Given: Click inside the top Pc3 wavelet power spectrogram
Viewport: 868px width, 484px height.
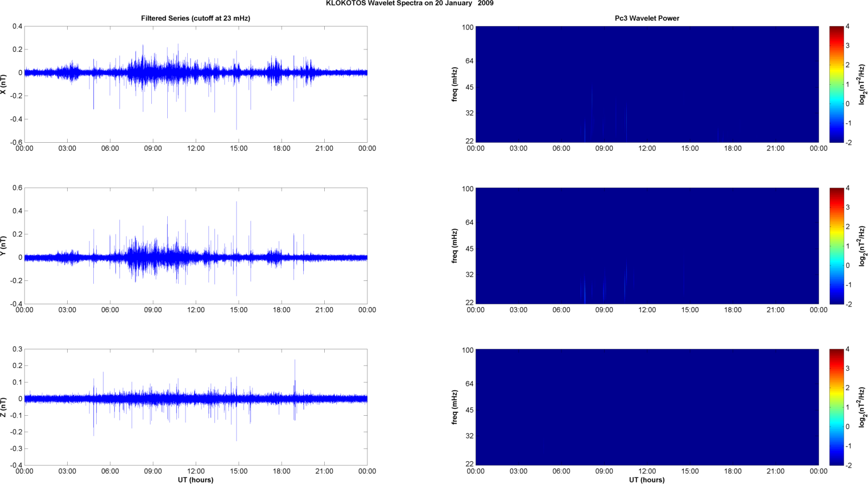Looking at the screenshot, I should tap(647, 84).
